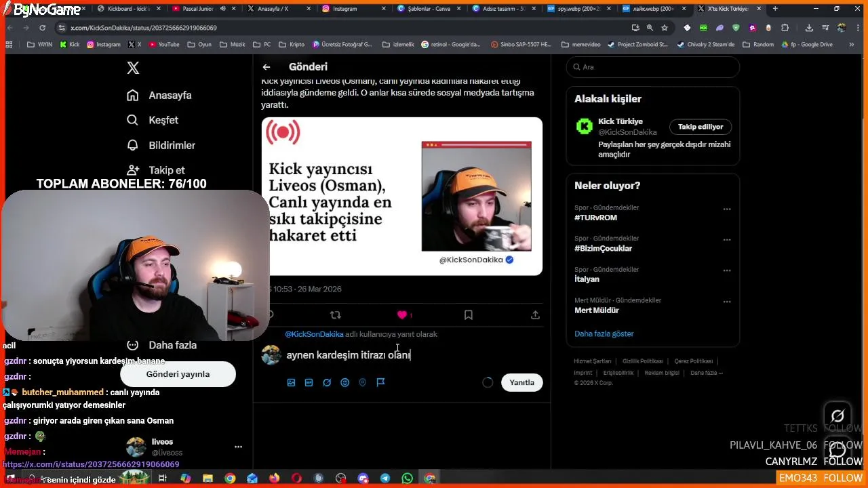Open the YouTube bookmark
The width and height of the screenshot is (868, 488).
(x=164, y=45)
